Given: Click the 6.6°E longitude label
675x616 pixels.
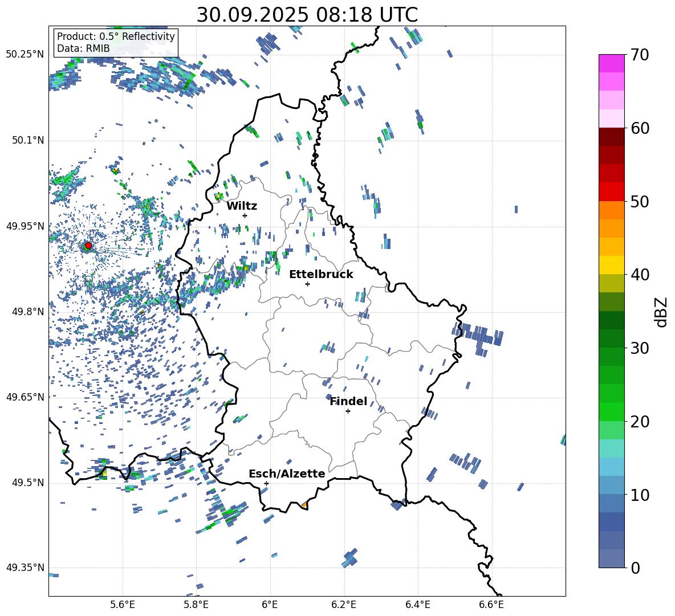Looking at the screenshot, I should (491, 605).
